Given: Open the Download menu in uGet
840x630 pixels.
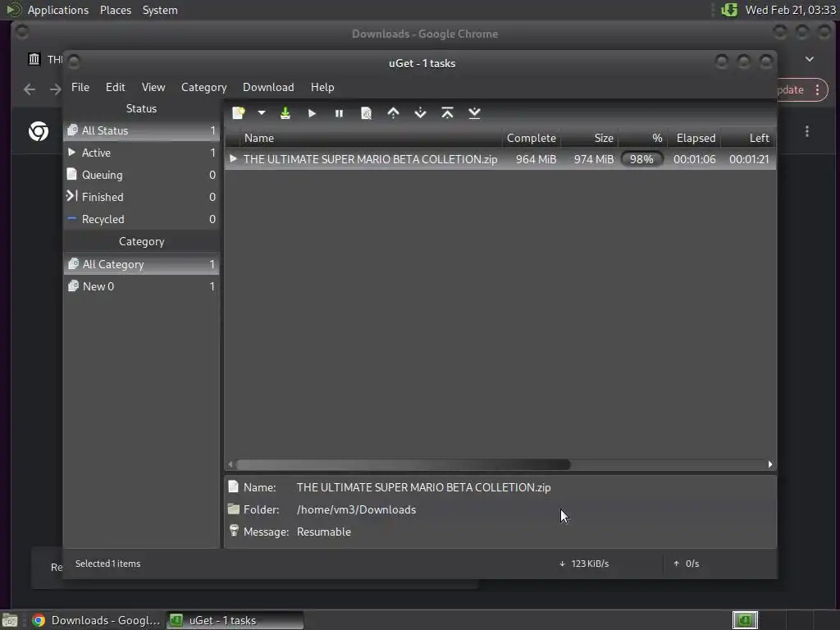Looking at the screenshot, I should coord(268,87).
